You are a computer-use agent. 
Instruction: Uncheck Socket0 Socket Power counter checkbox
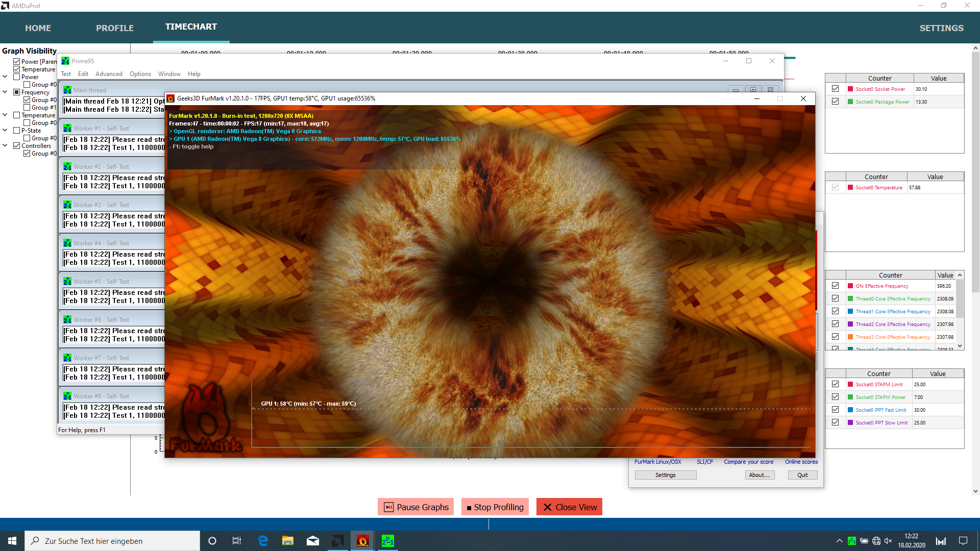tap(835, 89)
